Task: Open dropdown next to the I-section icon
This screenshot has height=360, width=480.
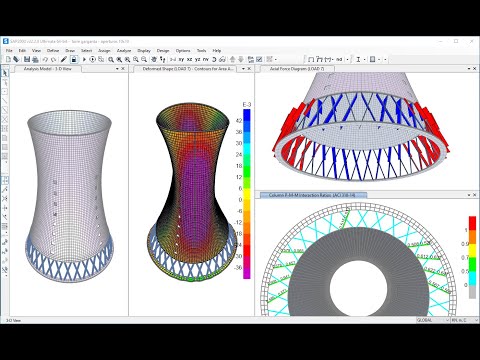Action: 364,59
